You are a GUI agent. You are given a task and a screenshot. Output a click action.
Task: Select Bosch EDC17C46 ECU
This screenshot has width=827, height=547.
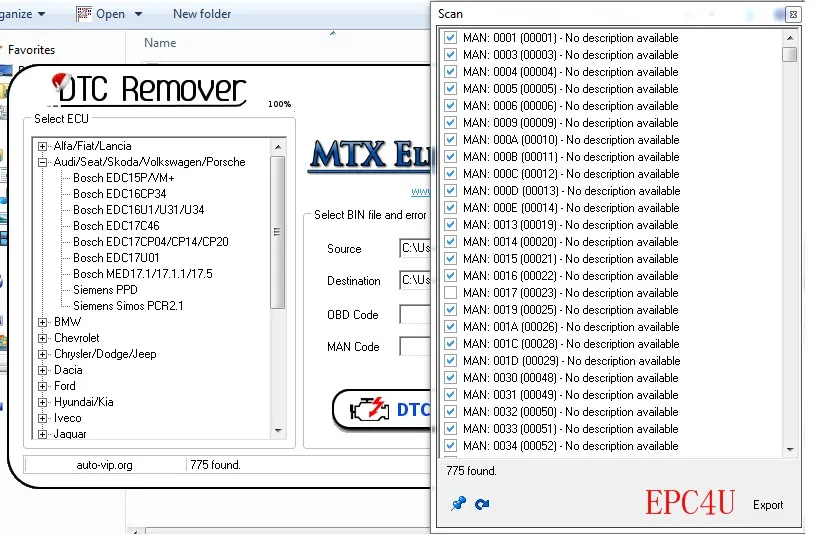tap(116, 226)
